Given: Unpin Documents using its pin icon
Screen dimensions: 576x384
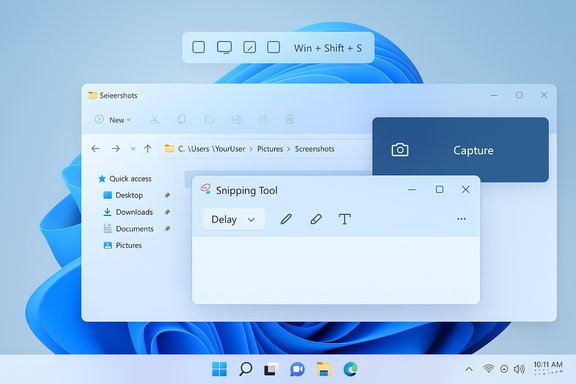Looking at the screenshot, I should pyautogui.click(x=167, y=229).
